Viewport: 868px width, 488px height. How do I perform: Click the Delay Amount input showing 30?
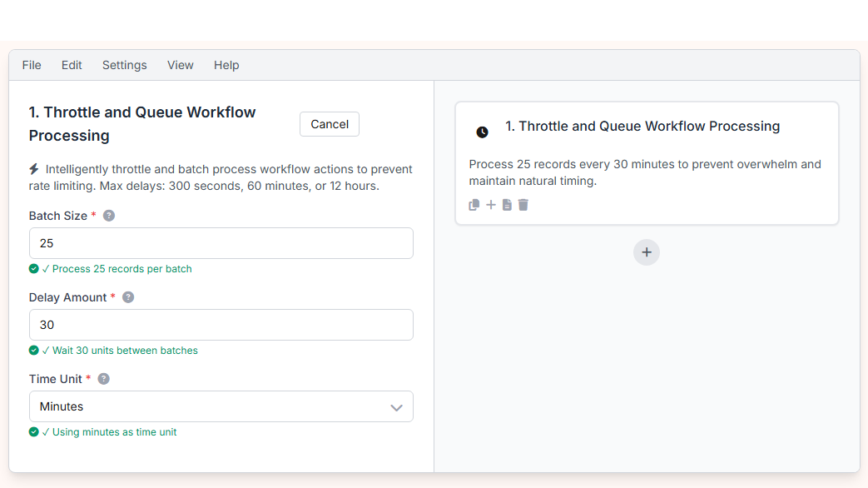coord(221,325)
